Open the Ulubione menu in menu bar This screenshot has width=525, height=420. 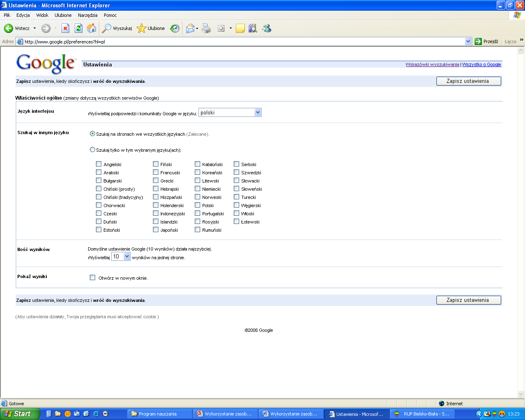[63, 15]
